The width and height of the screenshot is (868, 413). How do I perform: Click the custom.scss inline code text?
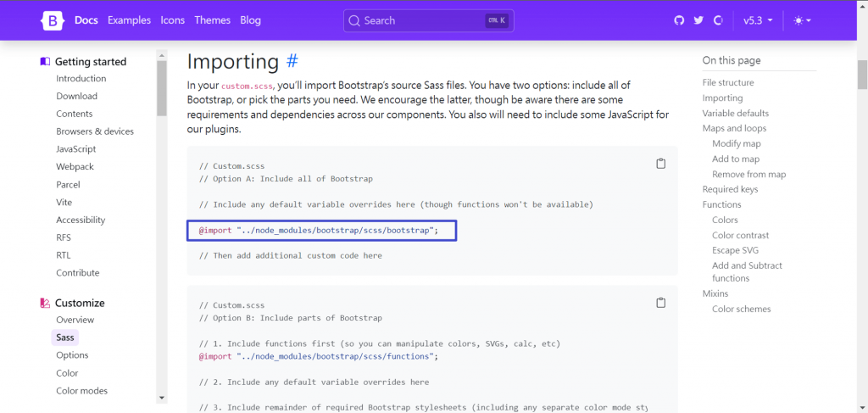click(x=247, y=87)
